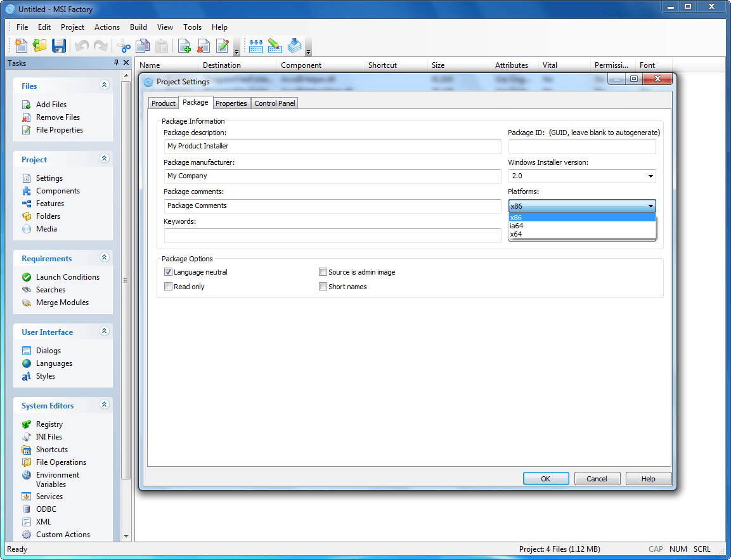
Task: Switch to the Control Panel tab
Action: [275, 103]
